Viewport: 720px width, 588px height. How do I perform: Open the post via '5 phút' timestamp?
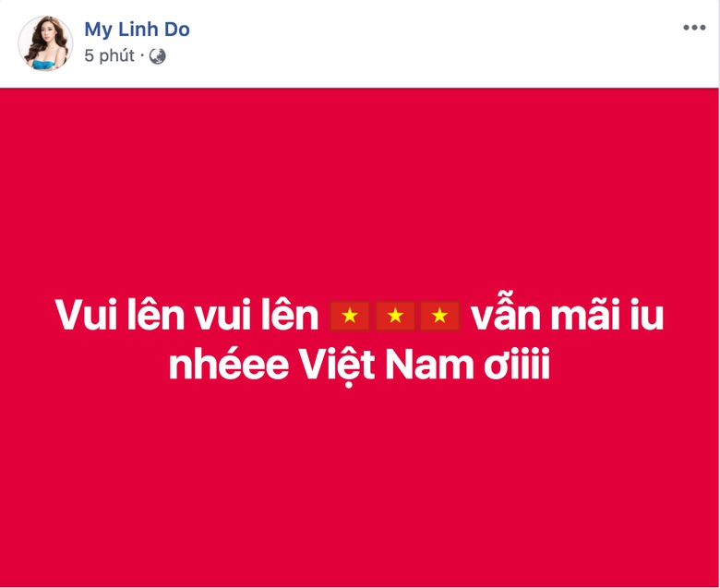click(109, 56)
